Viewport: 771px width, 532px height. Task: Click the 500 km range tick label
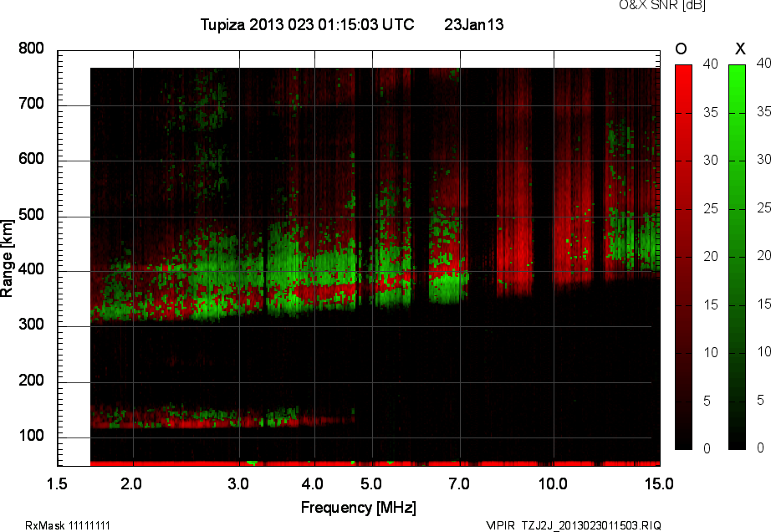tap(31, 215)
